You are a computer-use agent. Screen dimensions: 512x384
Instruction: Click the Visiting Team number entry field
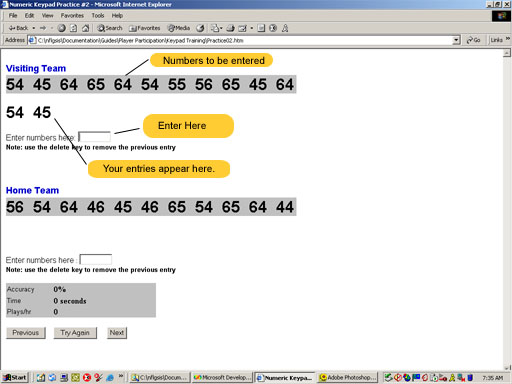click(x=95, y=137)
